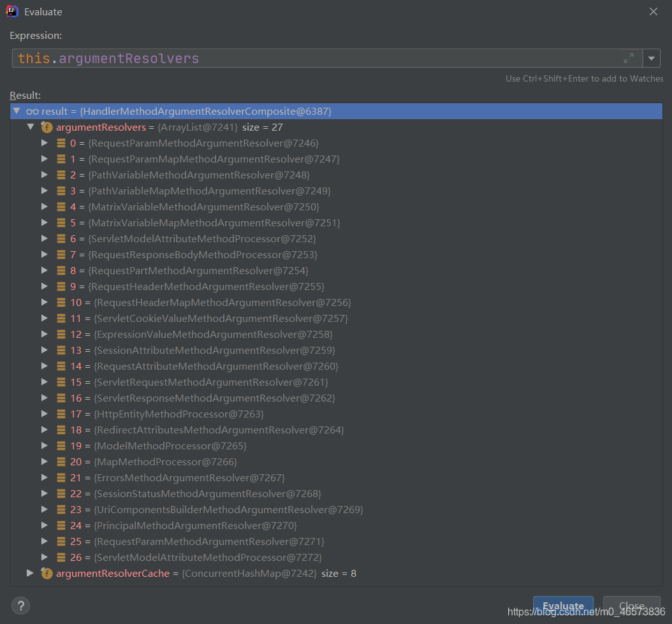Click list element icon of row 23
The width and height of the screenshot is (672, 624).
click(61, 509)
